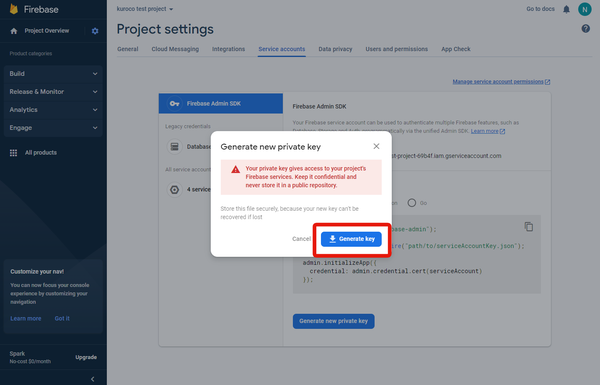
Task: Dismiss nav tip with Got it
Action: tap(62, 318)
